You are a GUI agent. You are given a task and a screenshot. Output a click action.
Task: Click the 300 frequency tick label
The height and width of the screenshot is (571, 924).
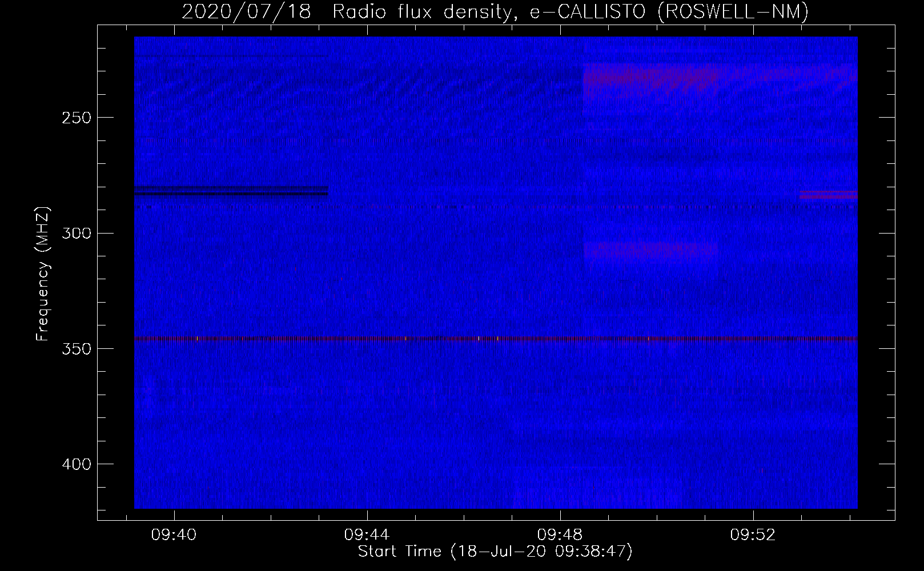(77, 233)
